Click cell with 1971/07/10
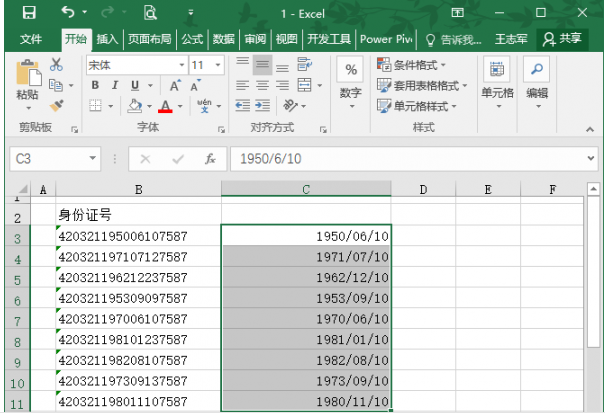Image resolution: width=605 pixels, height=414 pixels. tap(306, 257)
